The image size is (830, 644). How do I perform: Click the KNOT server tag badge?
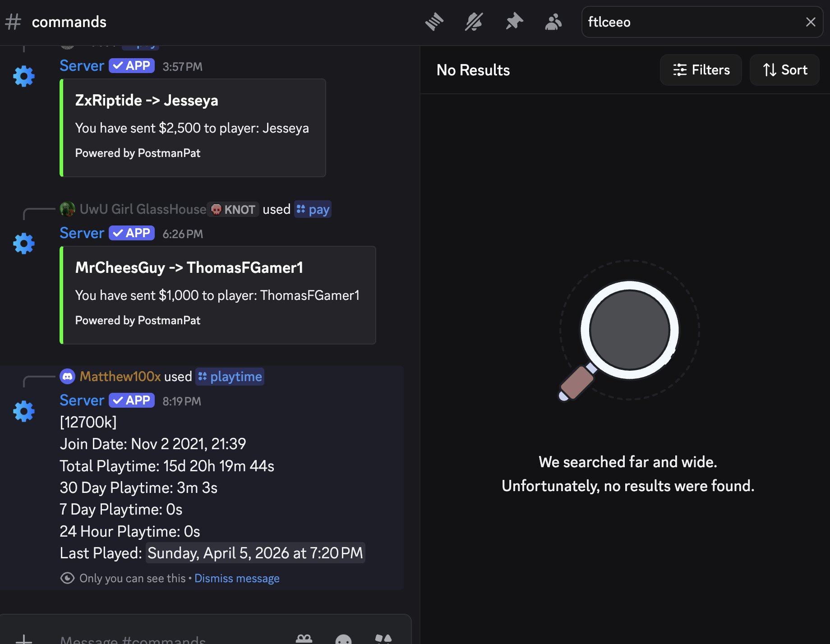pos(233,209)
